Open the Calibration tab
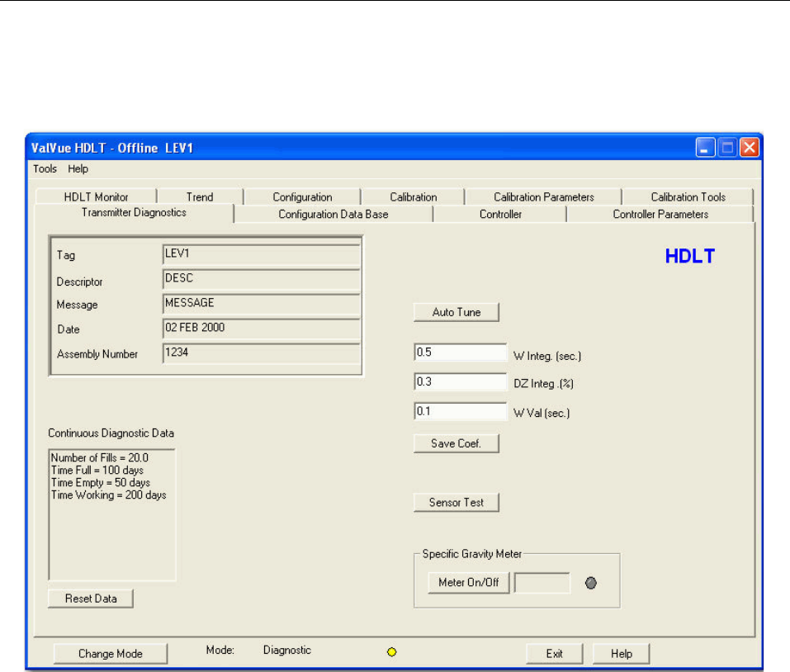The width and height of the screenshot is (790, 672). 413,196
